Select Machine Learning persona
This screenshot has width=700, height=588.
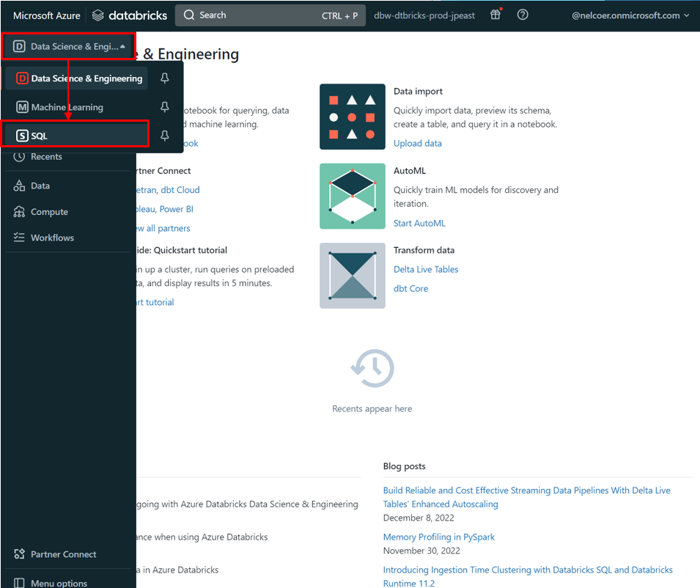[76, 107]
